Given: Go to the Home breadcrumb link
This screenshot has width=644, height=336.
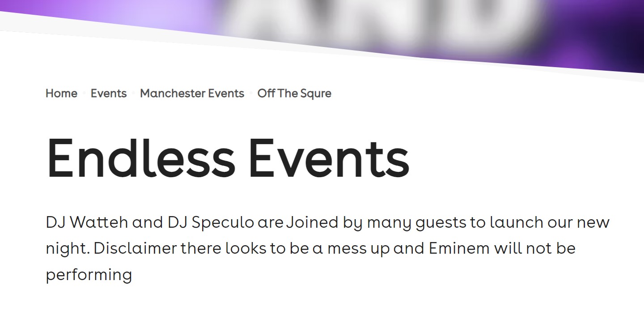Looking at the screenshot, I should pyautogui.click(x=61, y=94).
